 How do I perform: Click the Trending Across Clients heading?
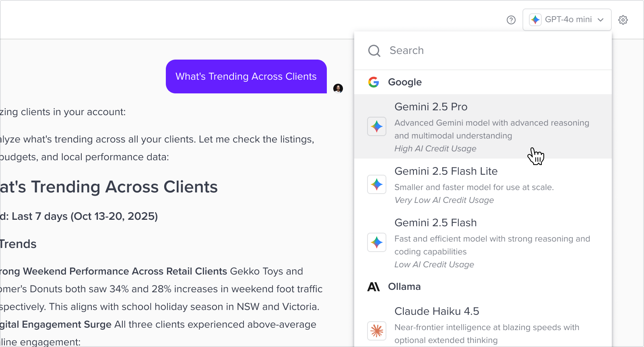coord(109,187)
